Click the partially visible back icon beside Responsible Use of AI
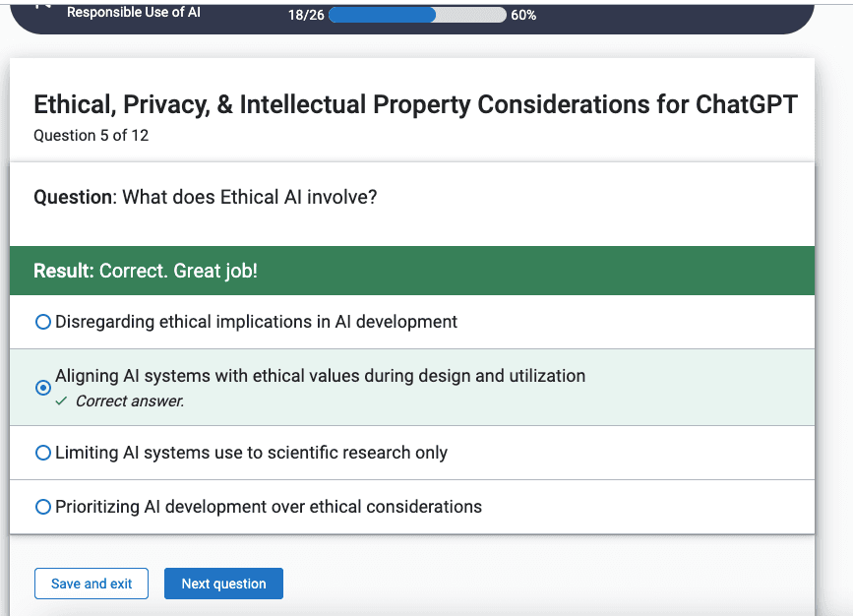The height and width of the screenshot is (616, 853). pos(43,6)
